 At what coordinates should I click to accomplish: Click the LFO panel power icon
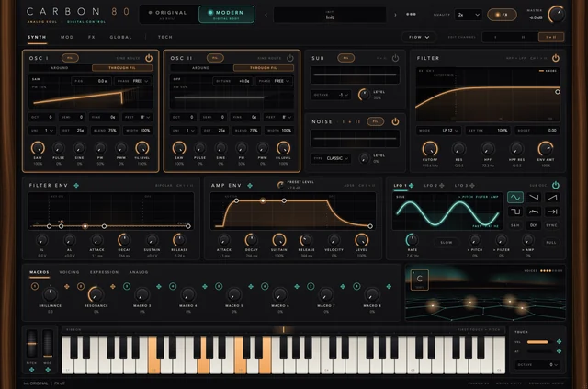(x=555, y=185)
